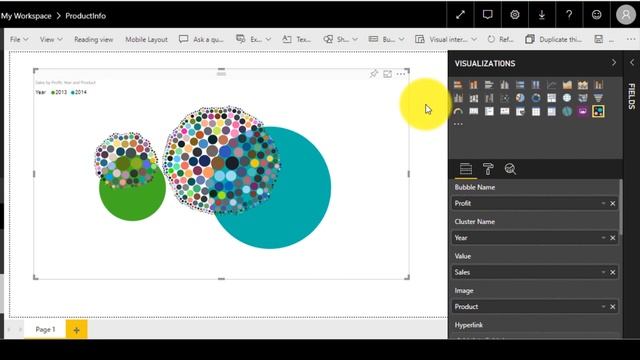Select the treemap visualization

(551, 98)
